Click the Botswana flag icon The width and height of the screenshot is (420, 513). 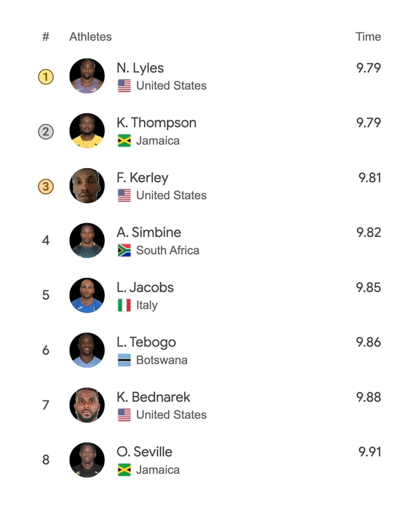pos(124,360)
